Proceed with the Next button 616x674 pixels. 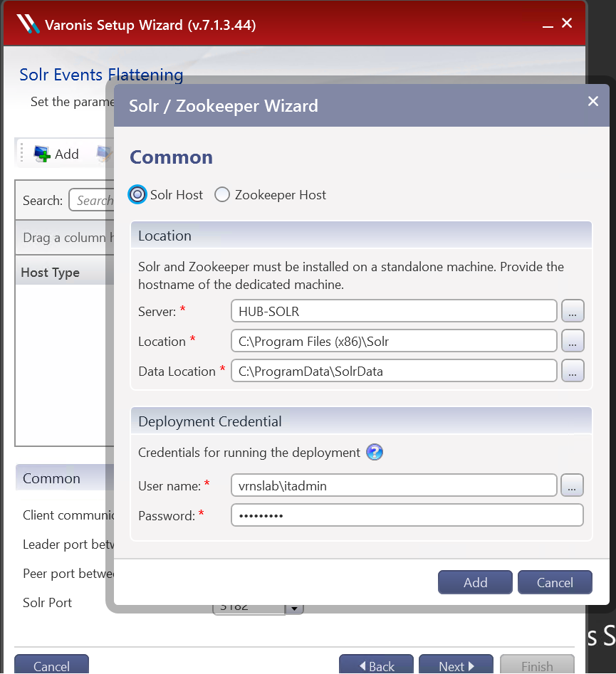[456, 665]
